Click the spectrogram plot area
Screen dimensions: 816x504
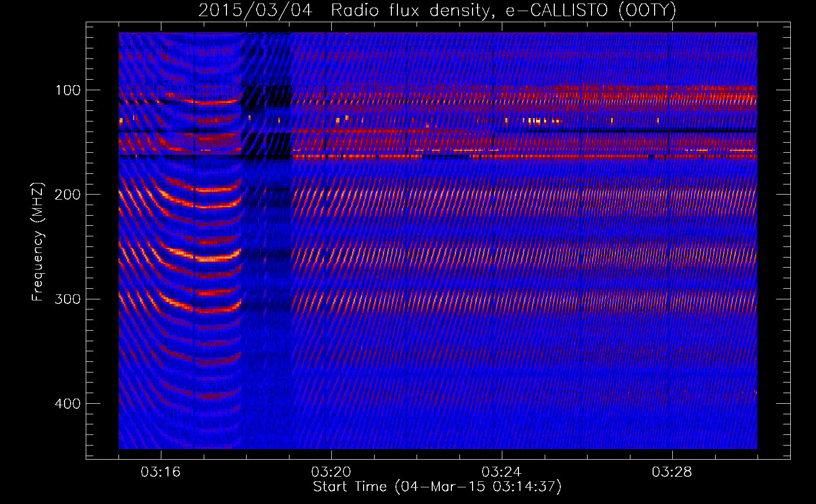pyautogui.click(x=438, y=240)
